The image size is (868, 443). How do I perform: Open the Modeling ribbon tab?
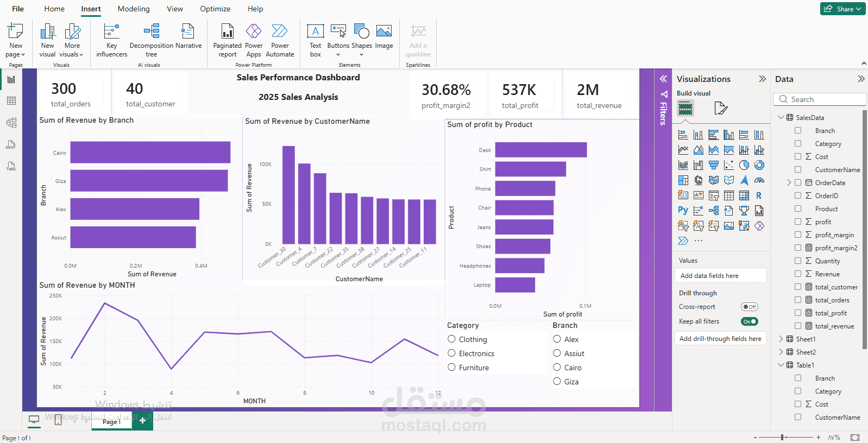[x=134, y=9]
